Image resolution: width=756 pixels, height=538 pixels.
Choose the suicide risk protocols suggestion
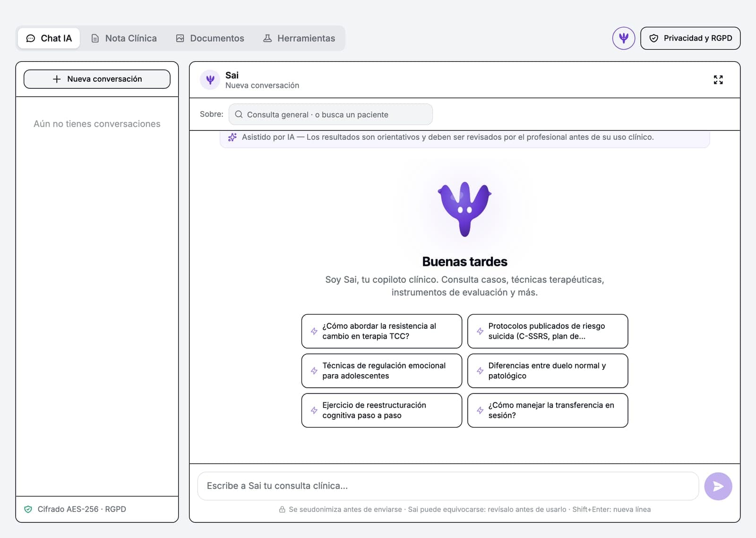click(548, 331)
